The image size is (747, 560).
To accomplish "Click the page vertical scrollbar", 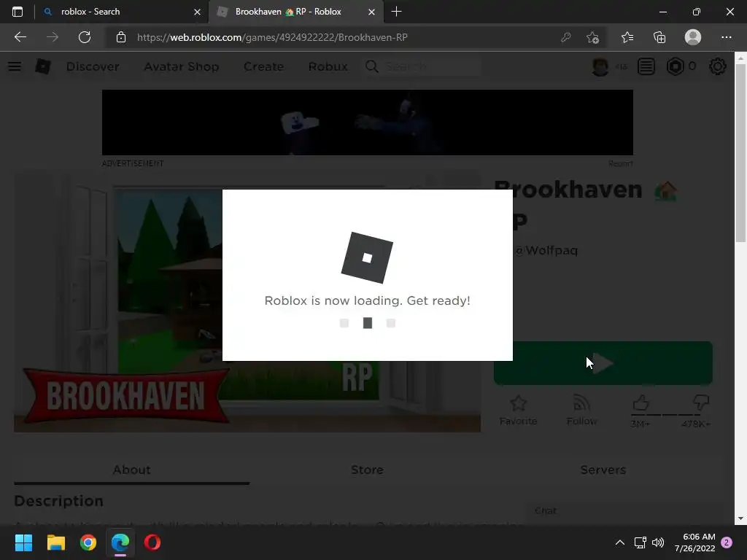I will [x=740, y=153].
